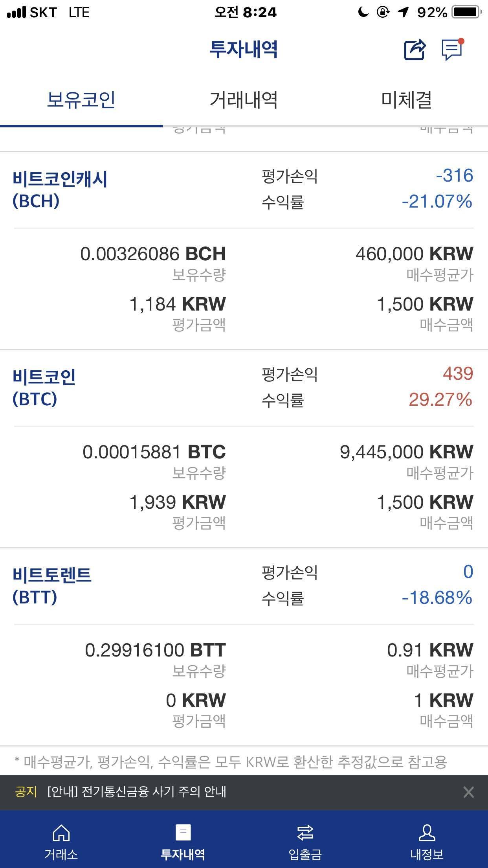Image resolution: width=488 pixels, height=868 pixels.
Task: Open the chat messages icon
Action: pyautogui.click(x=452, y=50)
